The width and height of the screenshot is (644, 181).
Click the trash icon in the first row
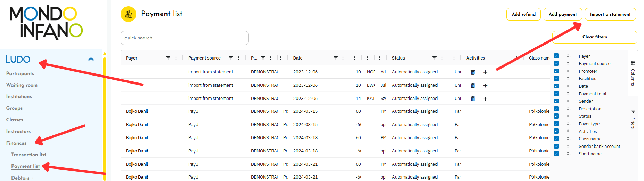(473, 72)
